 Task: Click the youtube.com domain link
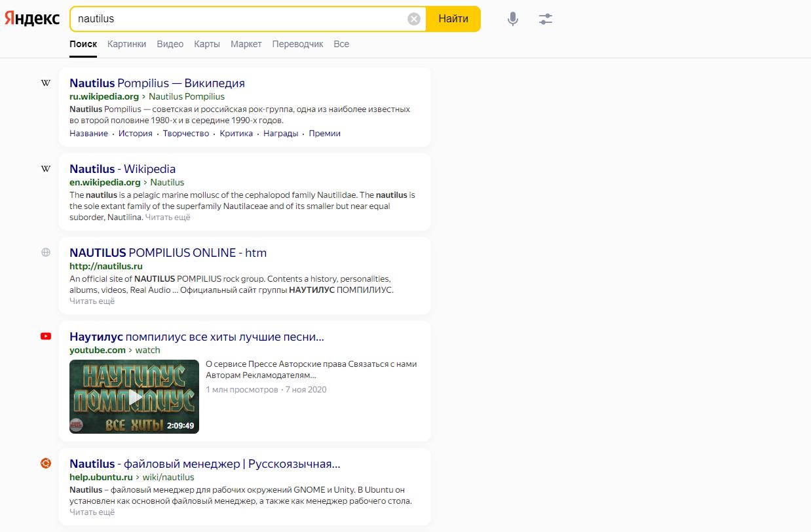[98, 350]
